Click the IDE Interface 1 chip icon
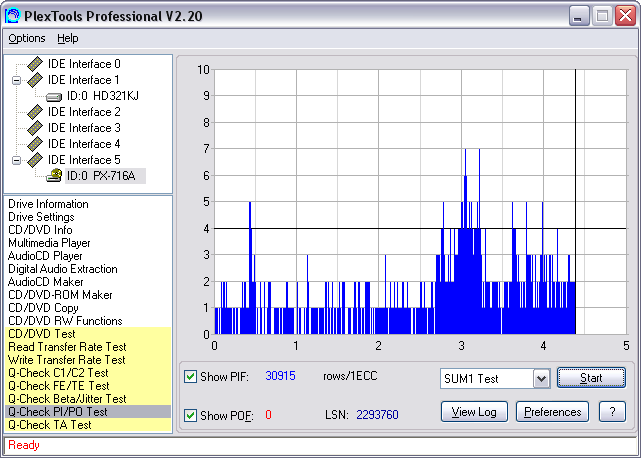 point(35,80)
